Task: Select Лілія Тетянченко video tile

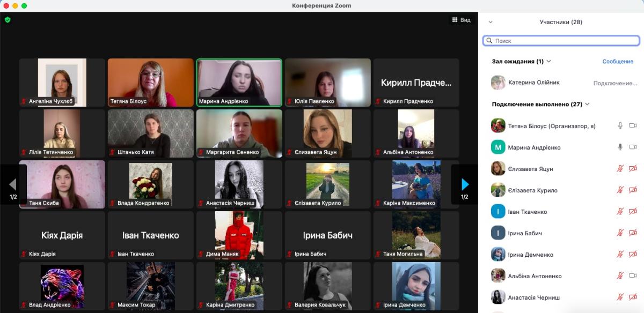Action: click(x=62, y=133)
